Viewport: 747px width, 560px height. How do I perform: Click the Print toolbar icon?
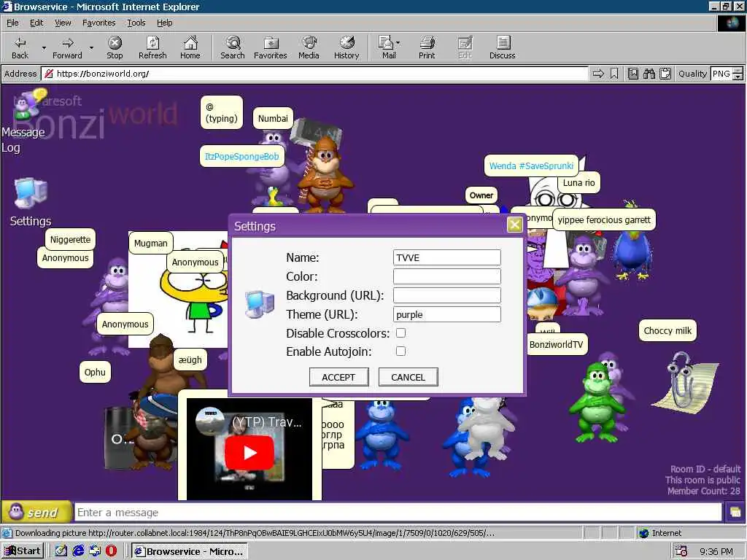coord(427,43)
